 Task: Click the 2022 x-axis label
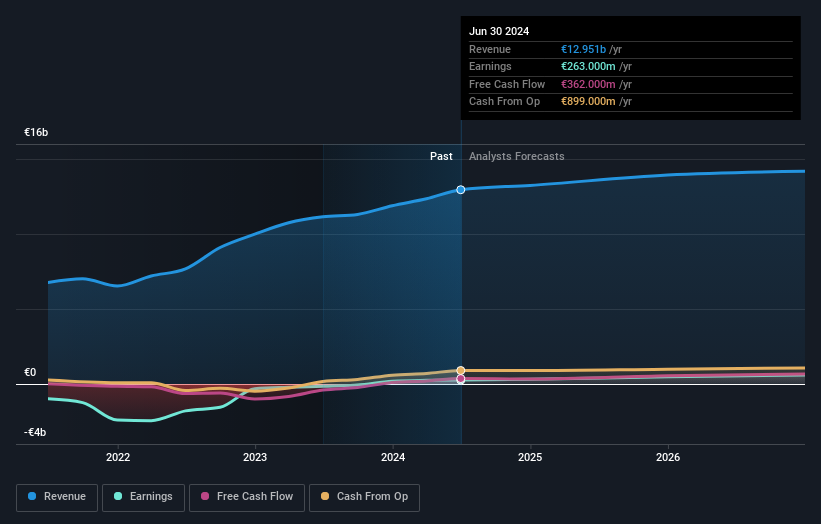pyautogui.click(x=118, y=457)
